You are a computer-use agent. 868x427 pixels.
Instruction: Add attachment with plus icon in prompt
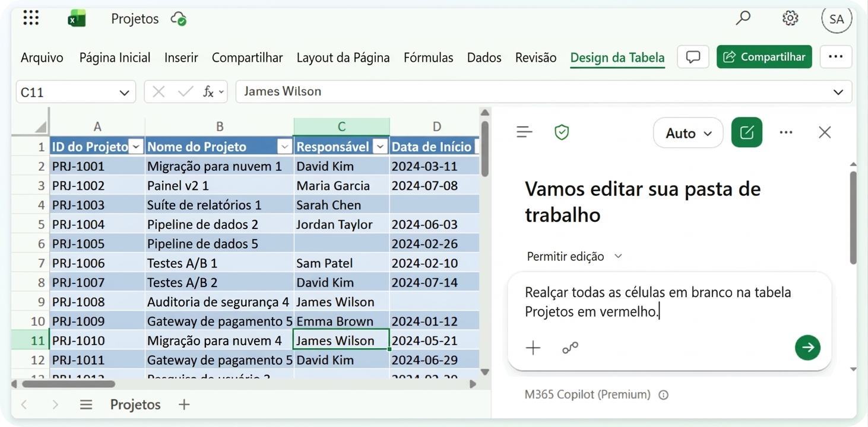[x=533, y=348]
